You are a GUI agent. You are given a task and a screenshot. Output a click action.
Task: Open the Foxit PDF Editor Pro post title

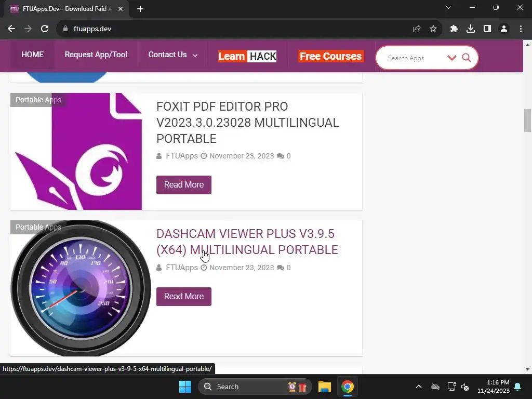[248, 123]
